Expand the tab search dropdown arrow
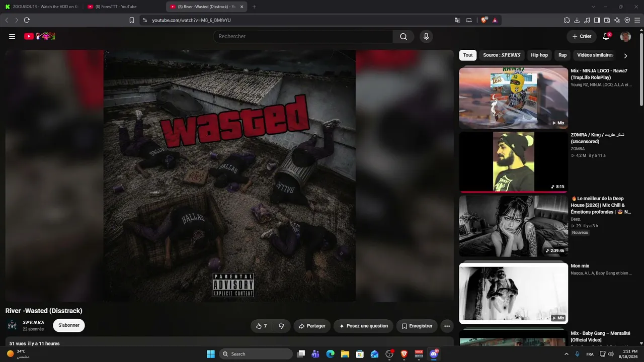The height and width of the screenshot is (362, 644). coord(593,7)
